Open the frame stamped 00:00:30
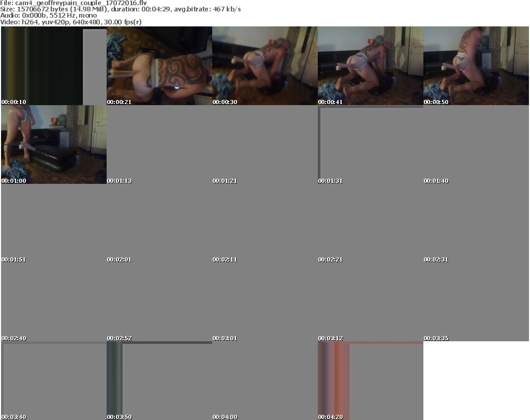This screenshot has height=420, width=530. tap(264, 66)
